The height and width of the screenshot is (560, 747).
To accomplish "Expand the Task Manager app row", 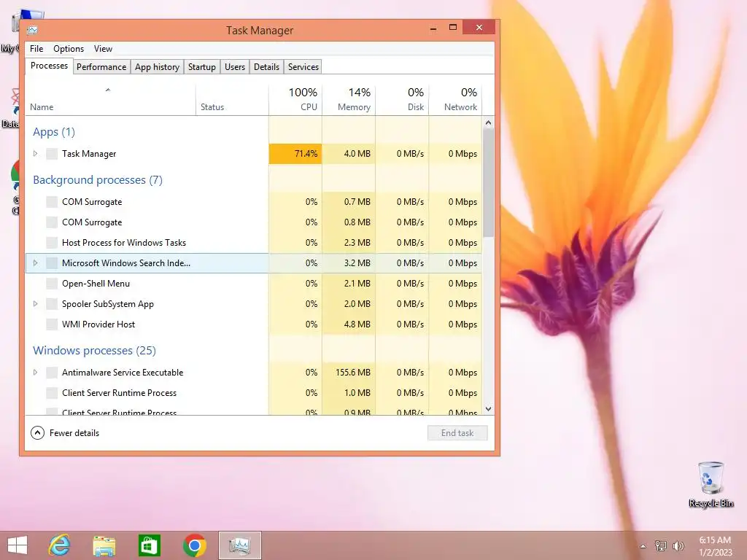I will coord(35,154).
